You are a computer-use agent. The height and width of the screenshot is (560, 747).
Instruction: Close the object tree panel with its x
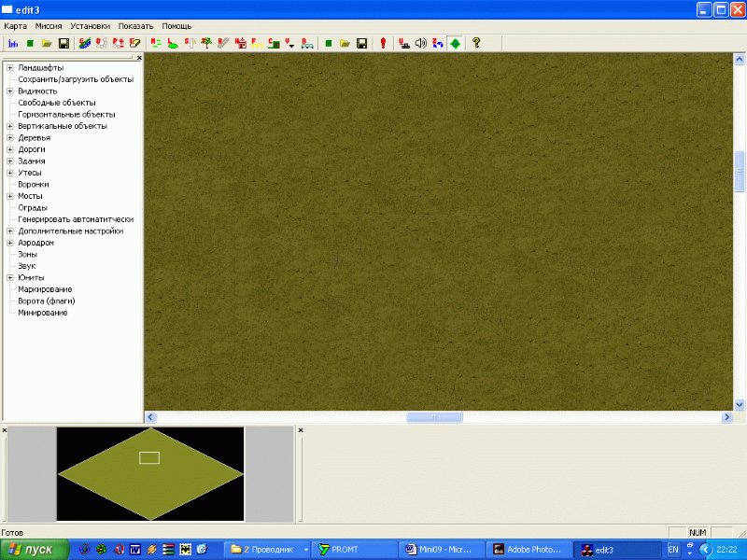click(x=139, y=58)
